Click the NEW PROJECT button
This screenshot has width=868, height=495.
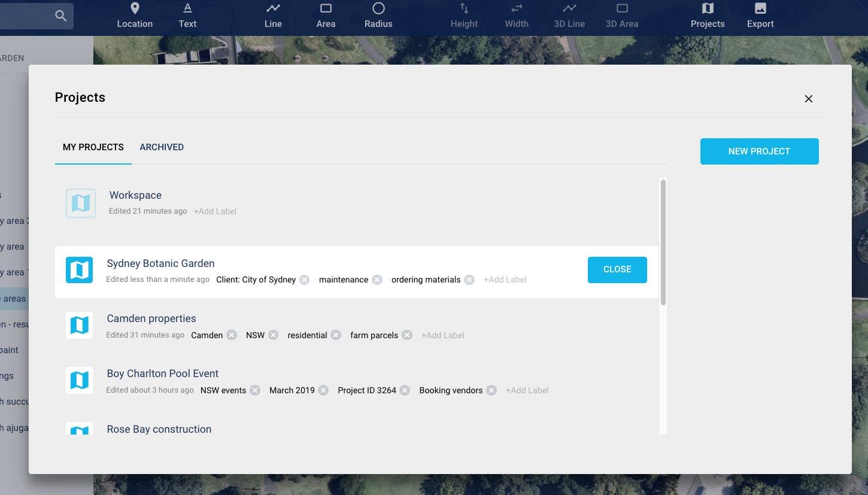click(759, 151)
